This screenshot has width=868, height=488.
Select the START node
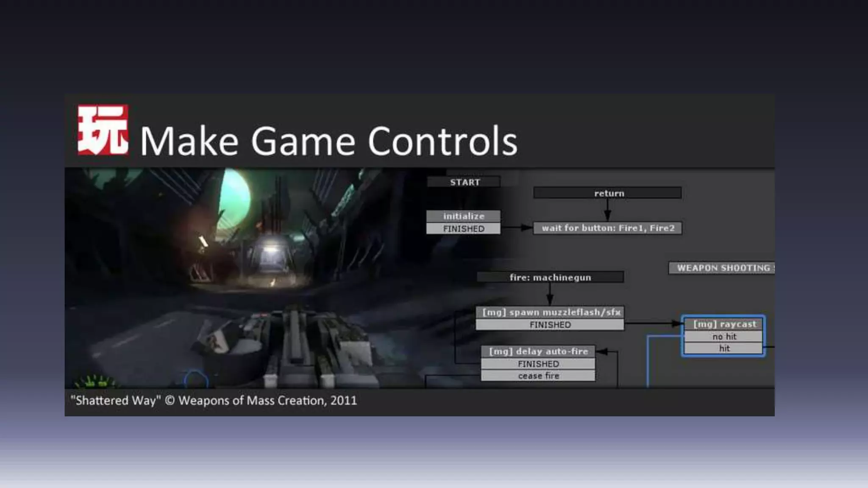click(x=464, y=182)
